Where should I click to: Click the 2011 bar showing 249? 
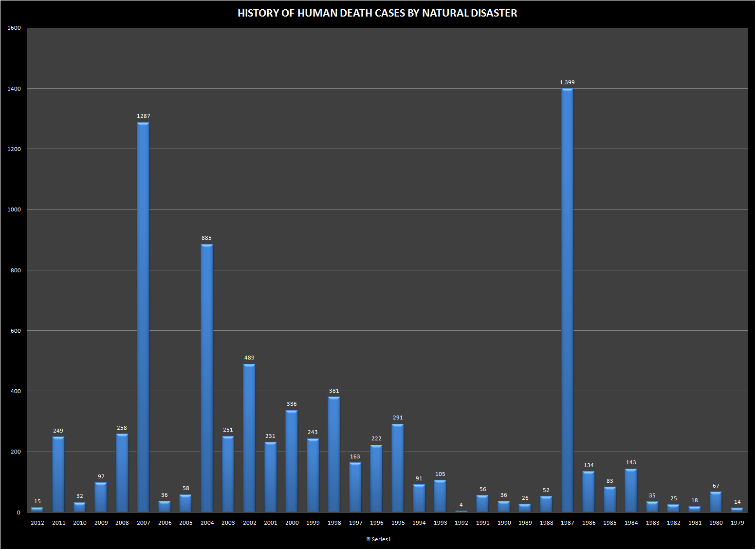point(58,474)
